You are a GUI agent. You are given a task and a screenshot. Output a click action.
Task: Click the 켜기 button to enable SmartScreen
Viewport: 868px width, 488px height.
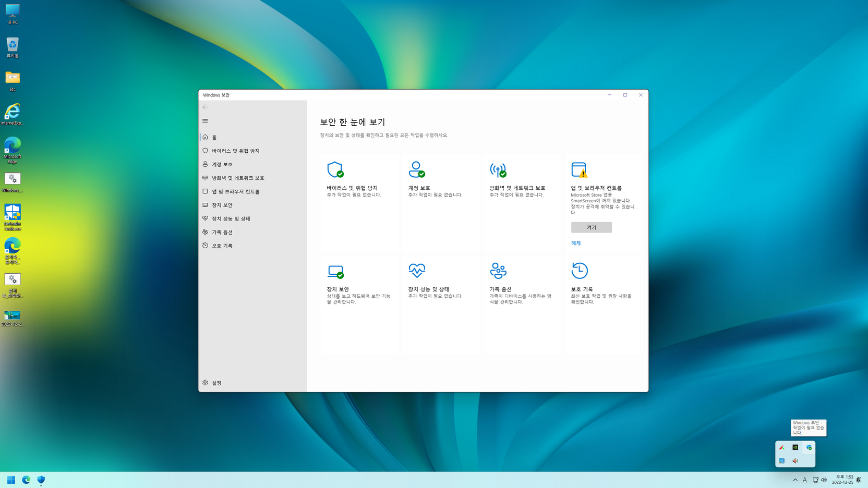pos(591,227)
